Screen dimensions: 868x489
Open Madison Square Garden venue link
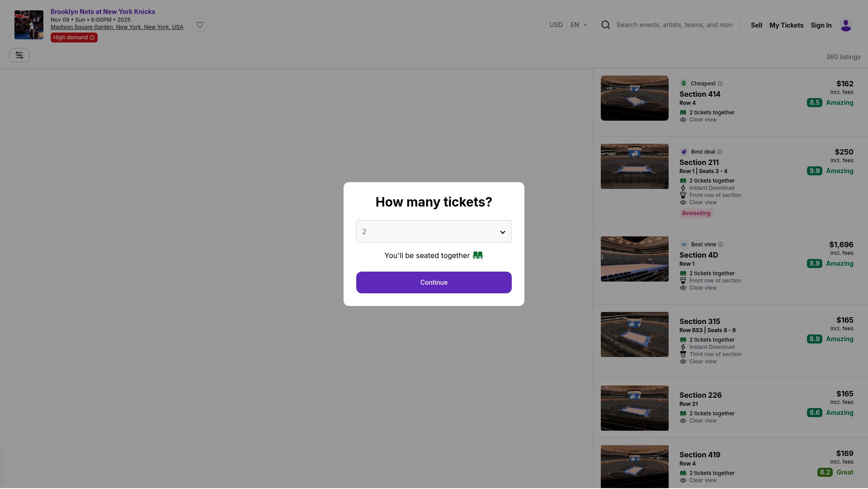[117, 27]
